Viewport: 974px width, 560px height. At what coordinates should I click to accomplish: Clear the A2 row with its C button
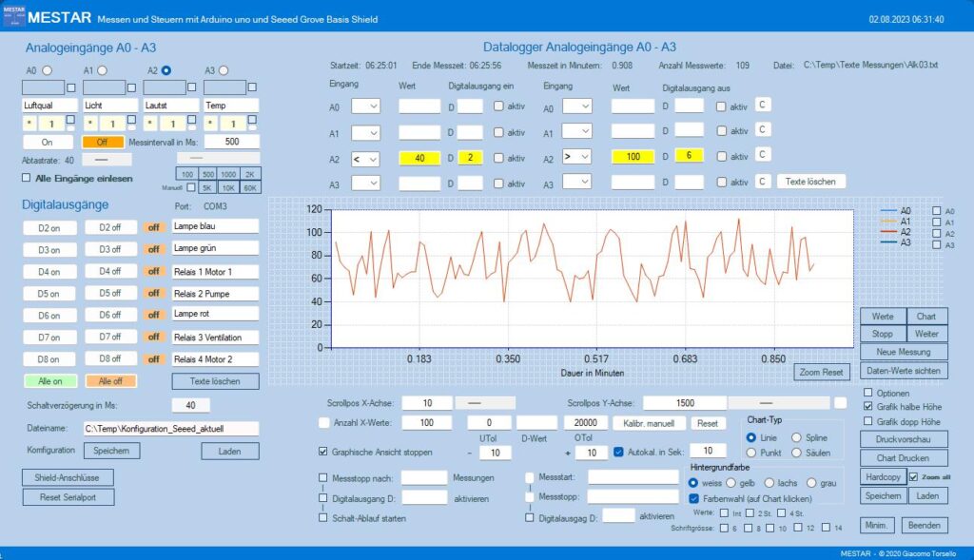(x=763, y=155)
